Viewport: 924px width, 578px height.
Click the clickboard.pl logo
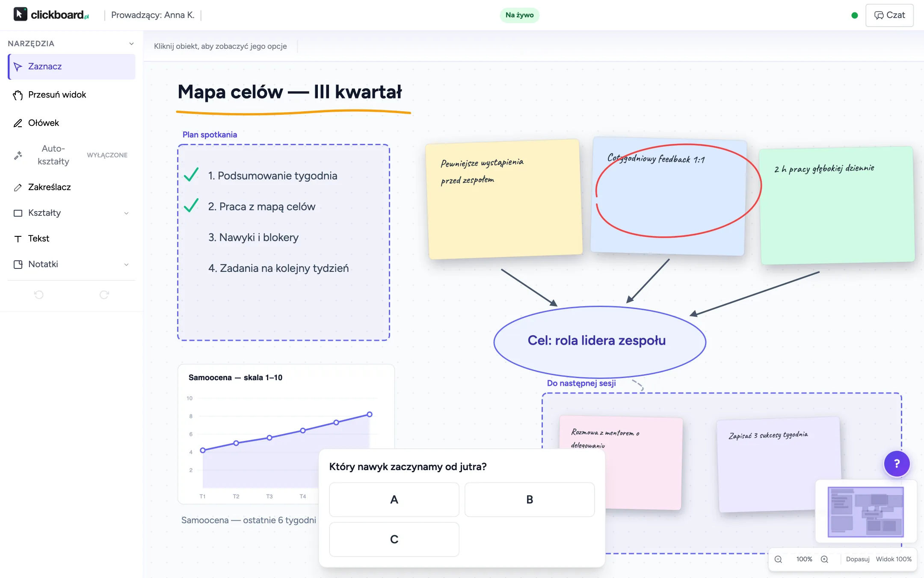pyautogui.click(x=51, y=15)
